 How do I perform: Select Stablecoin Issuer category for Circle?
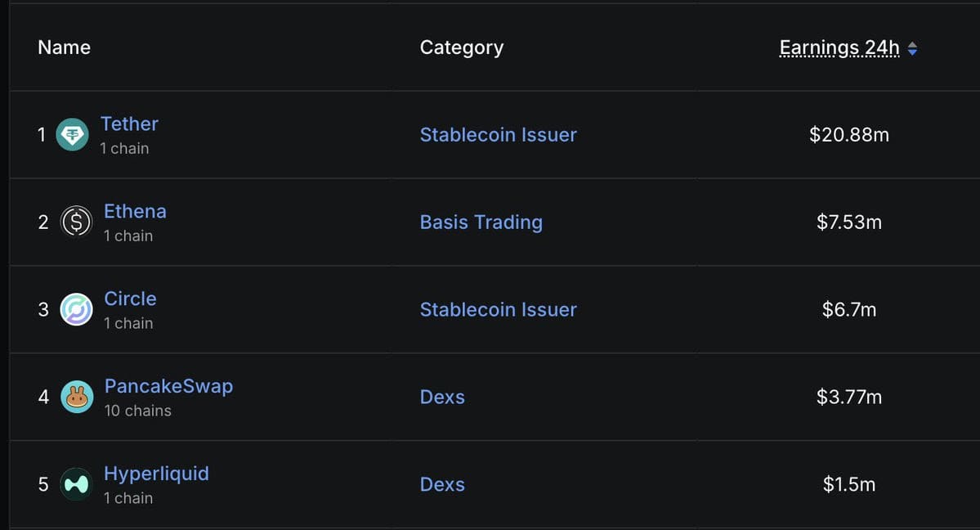[498, 309]
